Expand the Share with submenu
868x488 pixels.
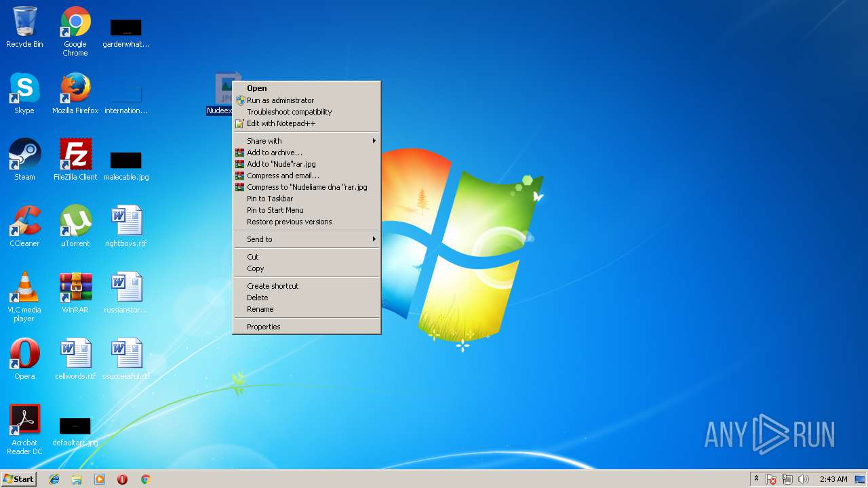click(307, 141)
